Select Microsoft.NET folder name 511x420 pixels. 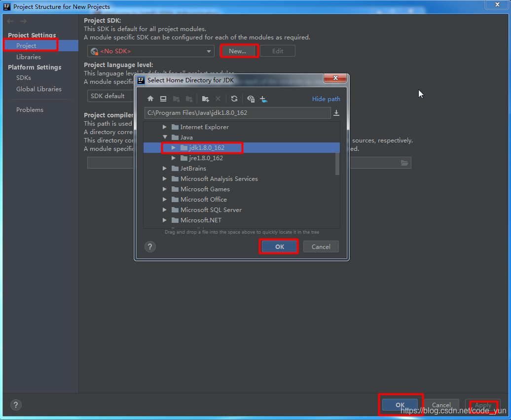click(x=201, y=220)
